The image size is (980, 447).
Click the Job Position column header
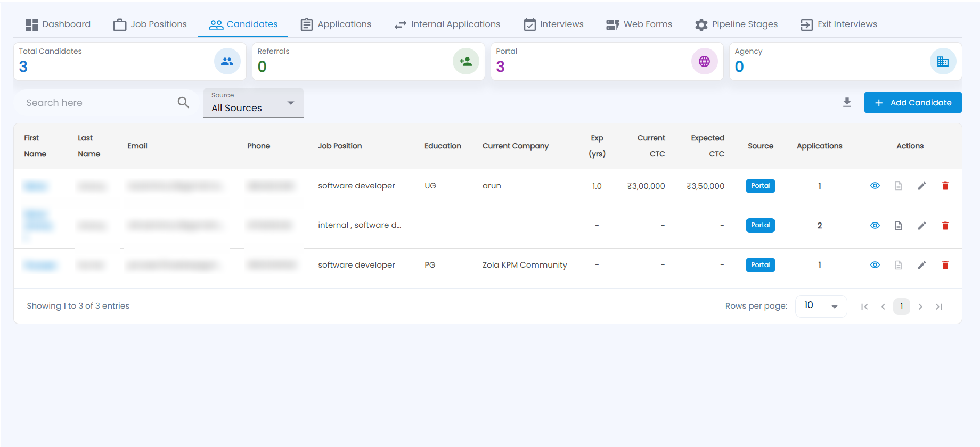(x=340, y=146)
